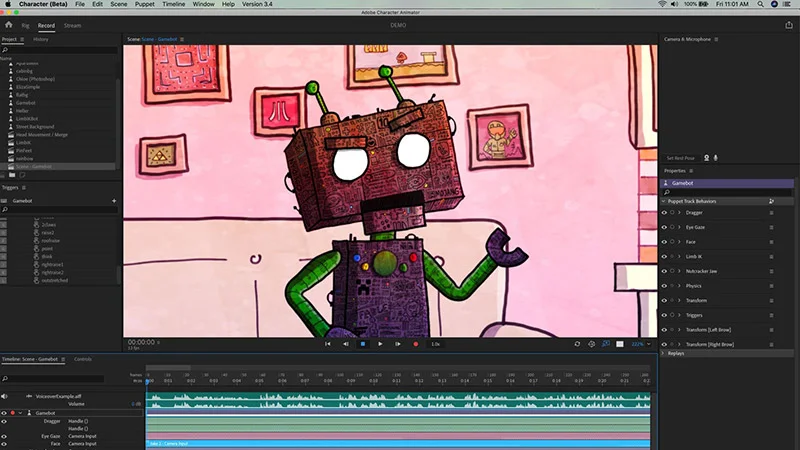Viewport: 800px width, 450px height.
Task: Toggle Nutcracker Jaw visibility eye
Action: point(664,271)
